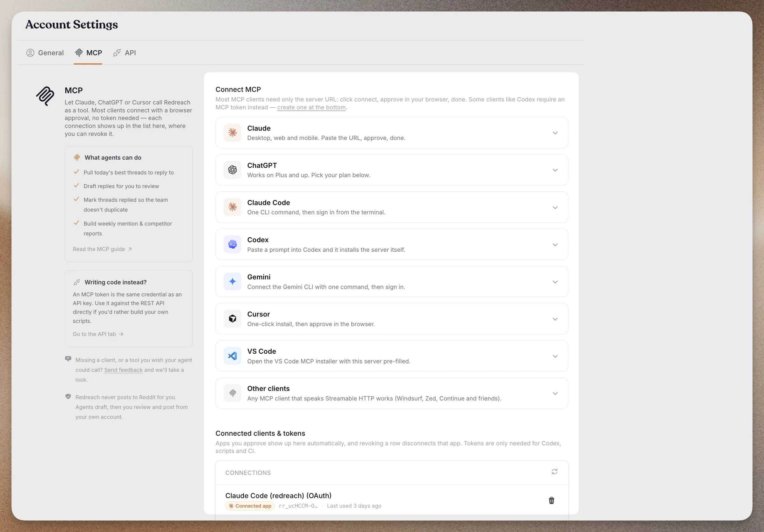This screenshot has width=764, height=532.
Task: Click the API tab plug icon
Action: point(117,53)
